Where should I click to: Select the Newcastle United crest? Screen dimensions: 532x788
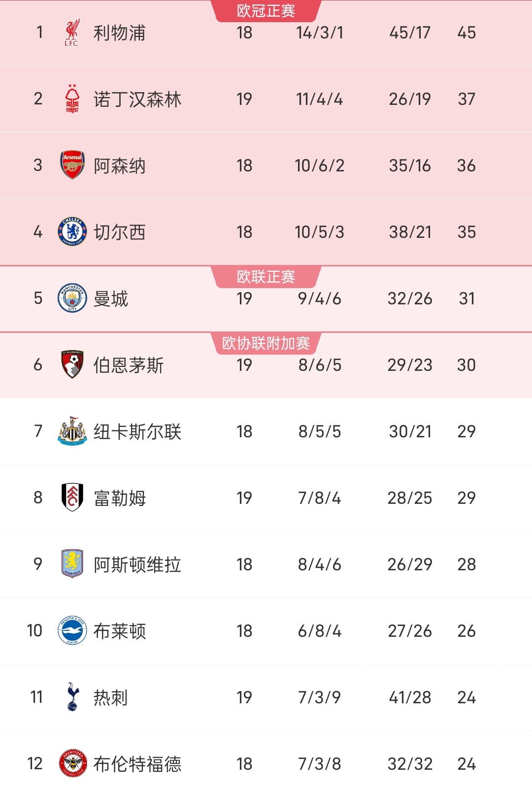(x=72, y=431)
